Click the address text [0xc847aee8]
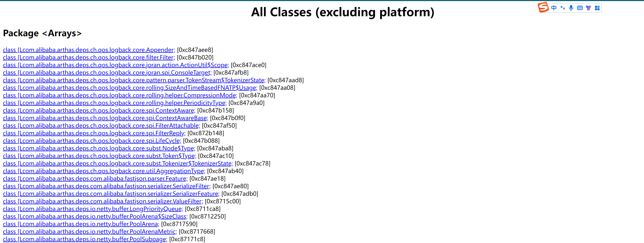The height and width of the screenshot is (243, 644). (195, 50)
